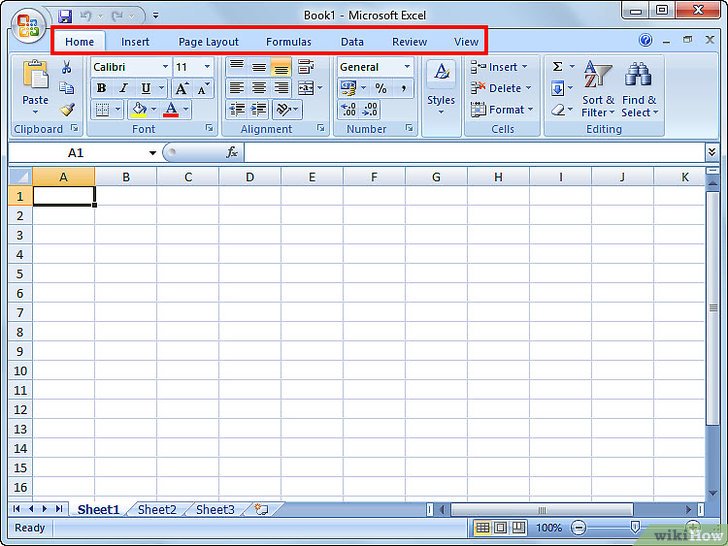Click Insert button in Cells group
This screenshot has height=546, width=728.
coord(499,67)
